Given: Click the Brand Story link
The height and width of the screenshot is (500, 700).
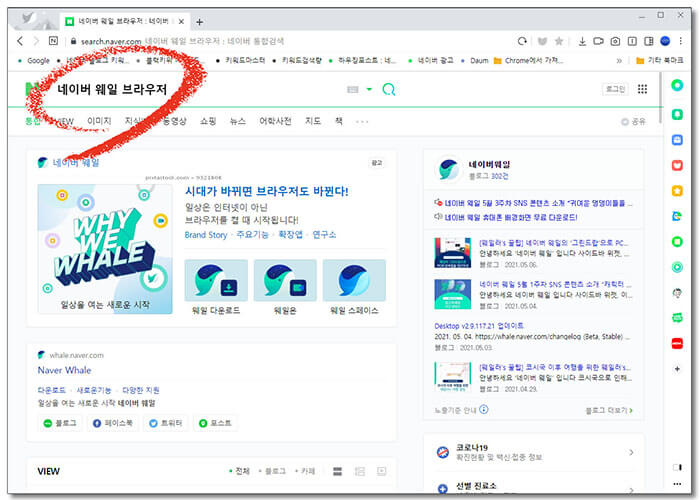Looking at the screenshot, I should 206,235.
